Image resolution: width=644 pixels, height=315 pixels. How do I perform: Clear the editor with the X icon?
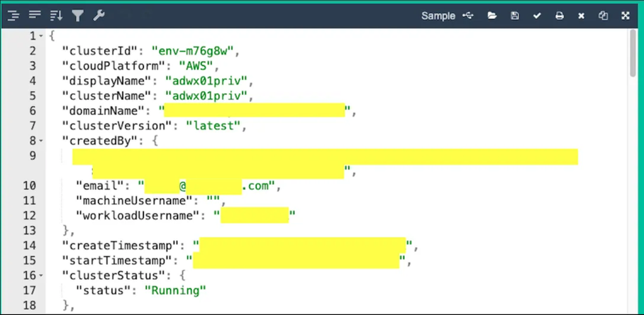coord(581,16)
